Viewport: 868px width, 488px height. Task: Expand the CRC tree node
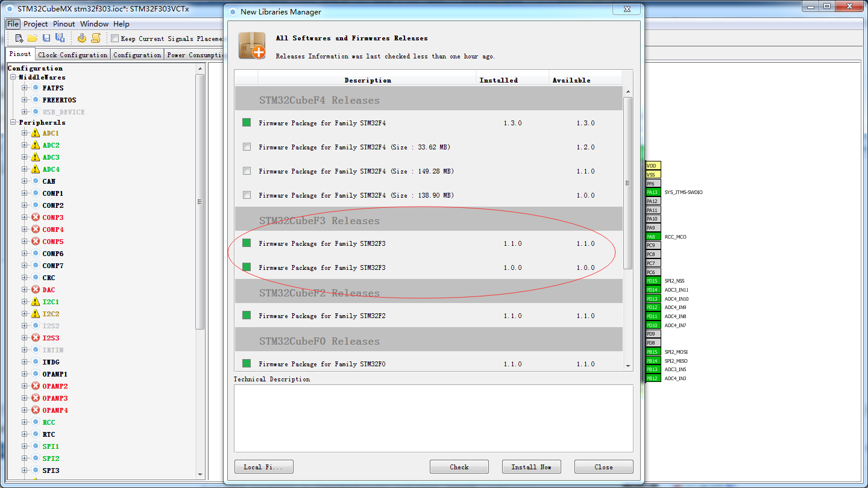pos(24,278)
